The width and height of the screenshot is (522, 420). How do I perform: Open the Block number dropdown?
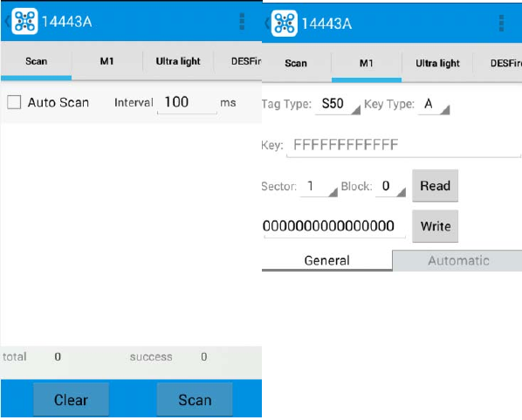[x=390, y=187]
